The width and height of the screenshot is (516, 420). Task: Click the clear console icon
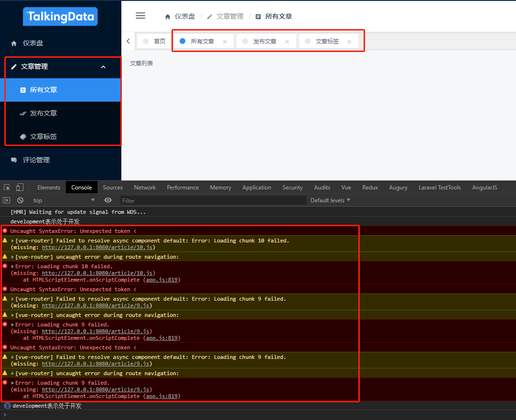point(20,200)
